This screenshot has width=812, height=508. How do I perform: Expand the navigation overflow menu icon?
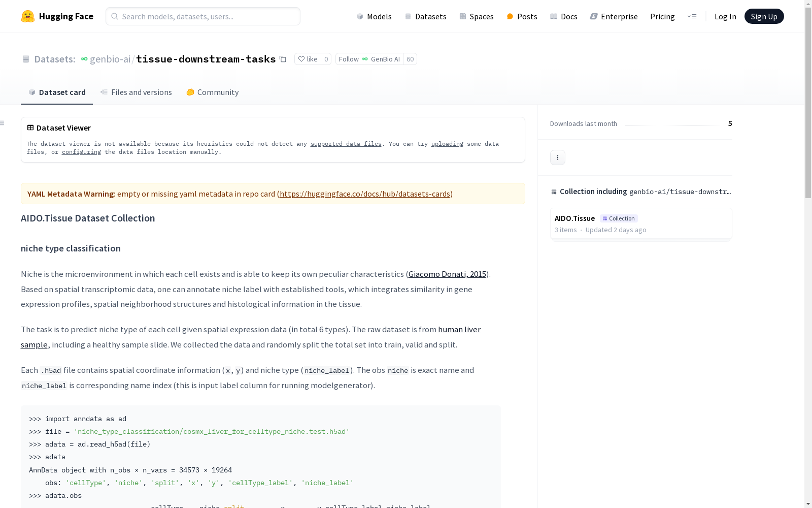(692, 16)
